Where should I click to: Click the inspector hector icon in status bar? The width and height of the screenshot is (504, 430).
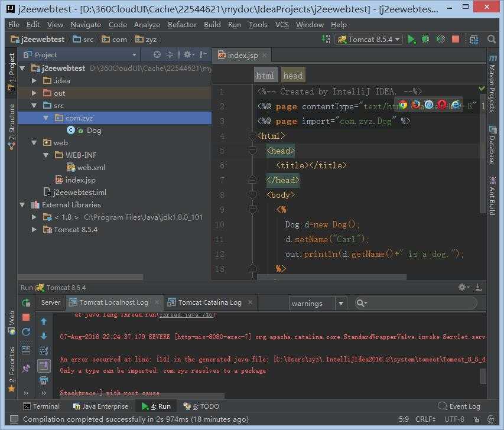[491, 419]
